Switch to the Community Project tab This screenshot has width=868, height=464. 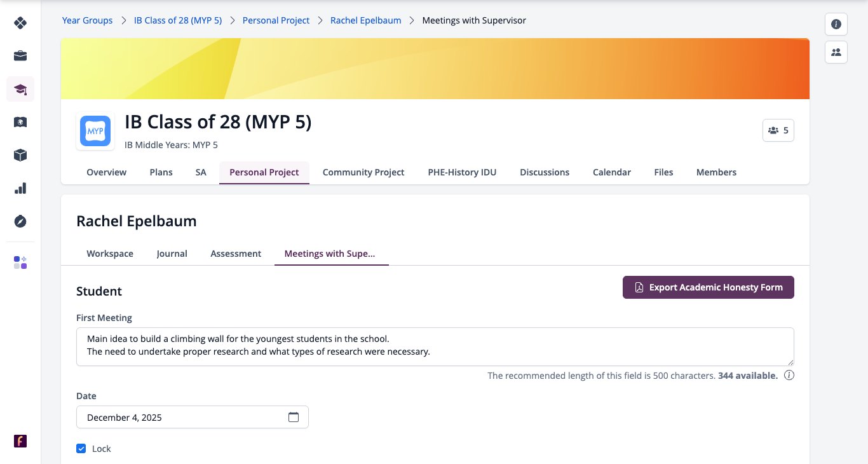363,172
